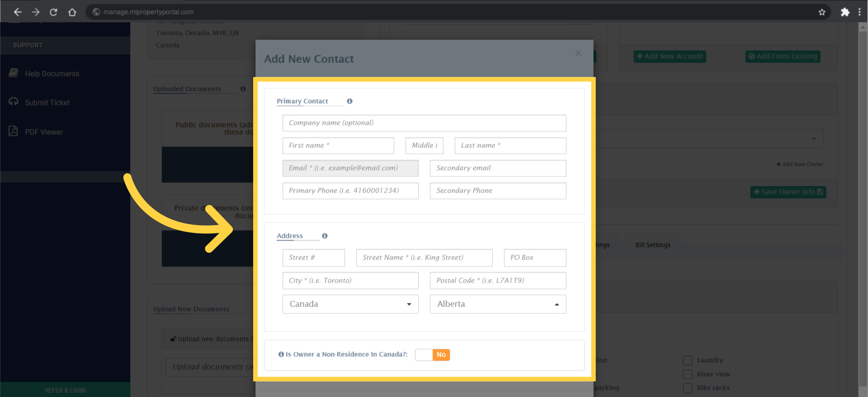Focus the Street # field
868x397 pixels.
(x=313, y=258)
